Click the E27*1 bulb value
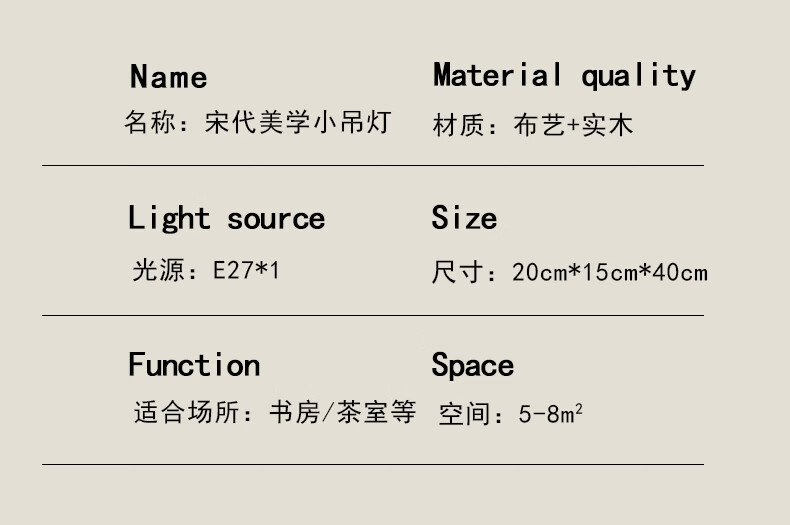 click(246, 271)
